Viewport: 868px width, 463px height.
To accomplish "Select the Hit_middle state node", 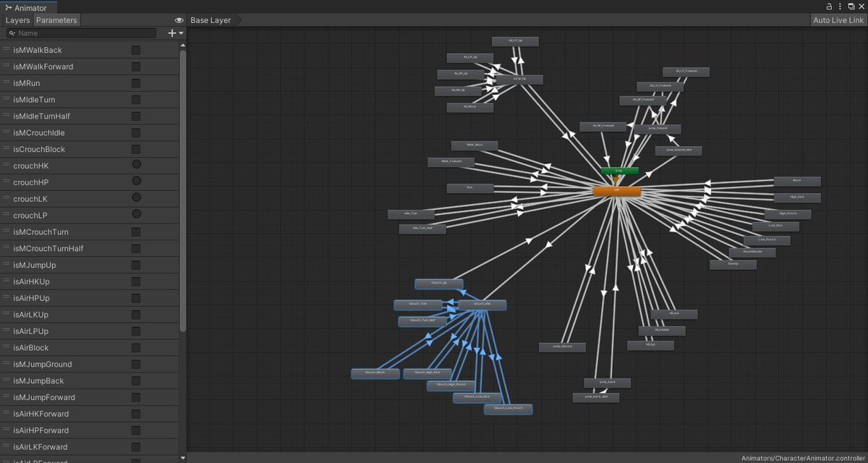I will tap(662, 330).
